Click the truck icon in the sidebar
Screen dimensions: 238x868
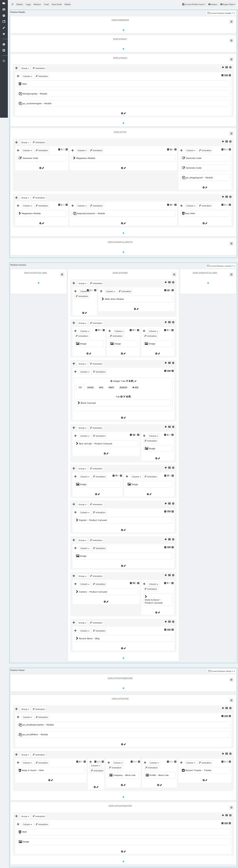pos(4,3)
